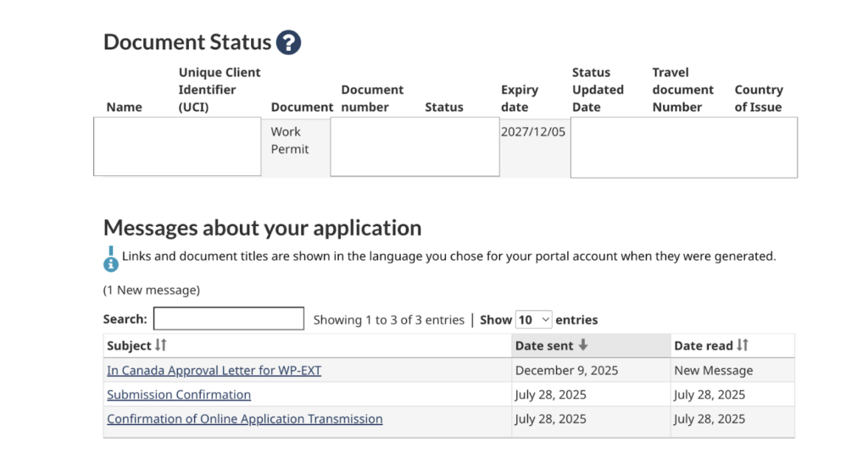Sort messages by the Subject sort arrows
Image resolution: width=868 pixels, height=453 pixels.
[160, 345]
